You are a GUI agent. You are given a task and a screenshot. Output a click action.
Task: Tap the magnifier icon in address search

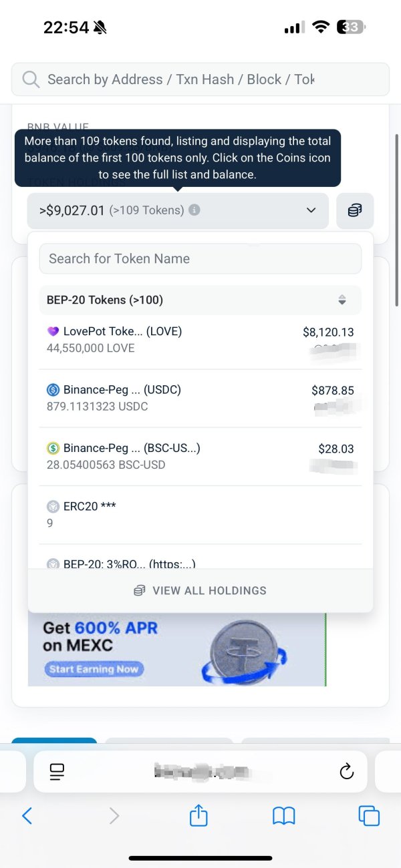pyautogui.click(x=31, y=79)
